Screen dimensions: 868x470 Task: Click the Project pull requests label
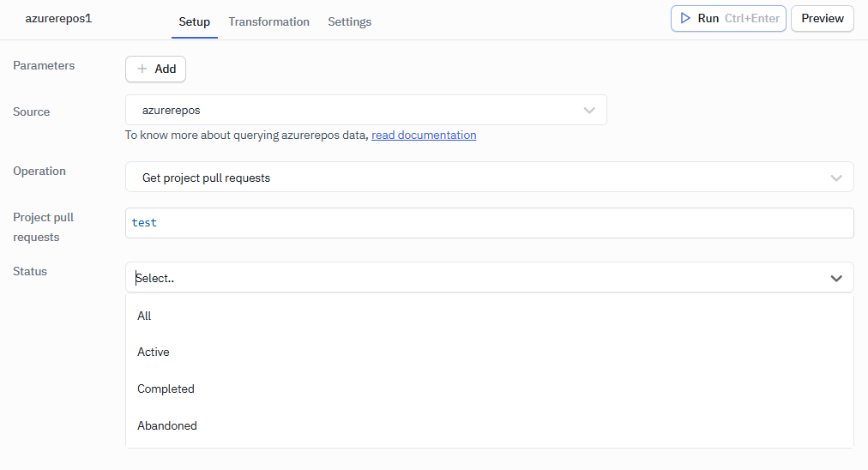(43, 227)
